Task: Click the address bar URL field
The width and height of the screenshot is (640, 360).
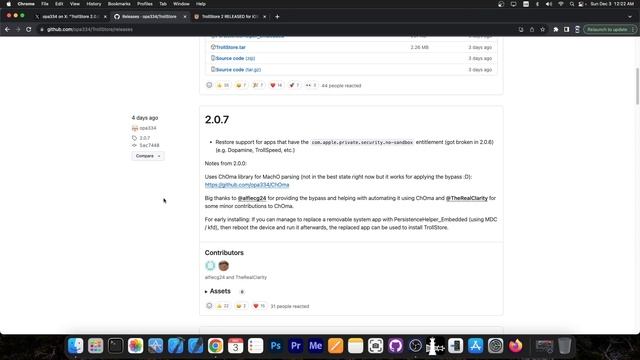Action: [x=278, y=29]
